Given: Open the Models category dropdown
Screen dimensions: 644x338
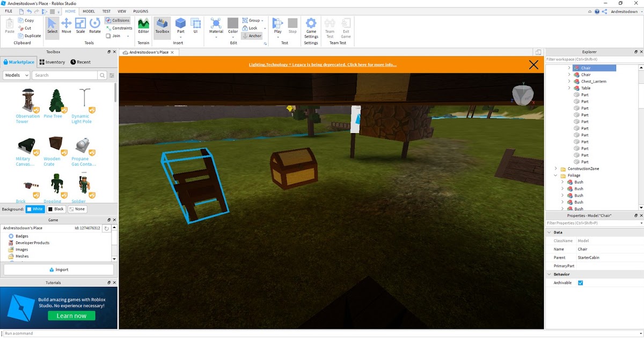Looking at the screenshot, I should coord(16,75).
